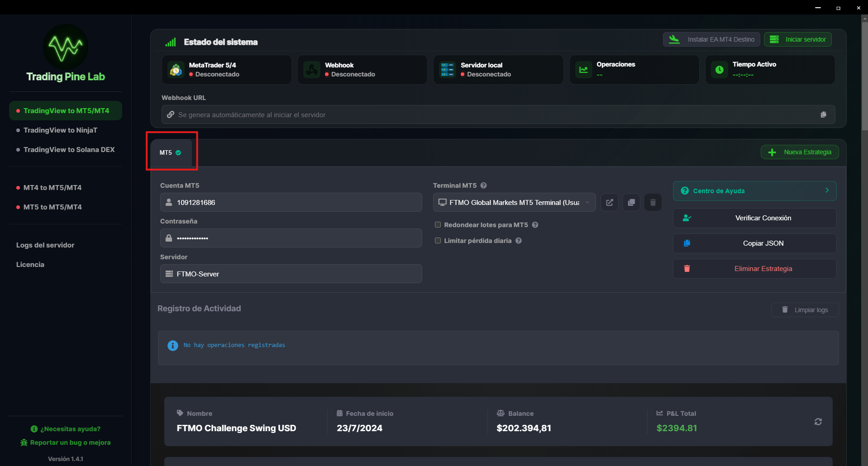Show help for Limitar pérdida diaria
The width and height of the screenshot is (868, 466).
[x=519, y=241]
